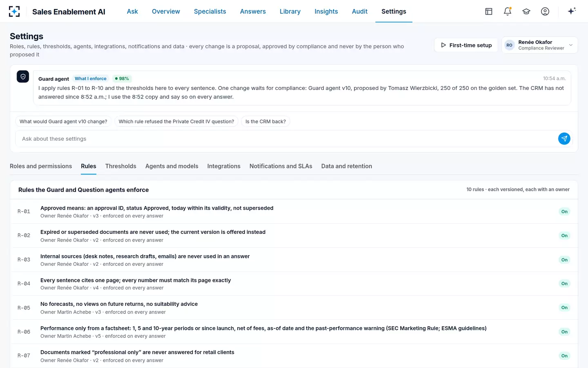The image size is (588, 368).
Task: Expand the Renée Okafor role dropdown chevron
Action: click(x=571, y=45)
